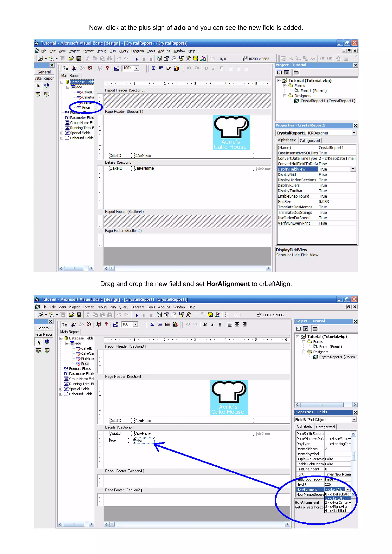Click the Open Project folder icon in the lower window toolbar
This screenshot has height=554, width=392.
pyautogui.click(x=71, y=315)
